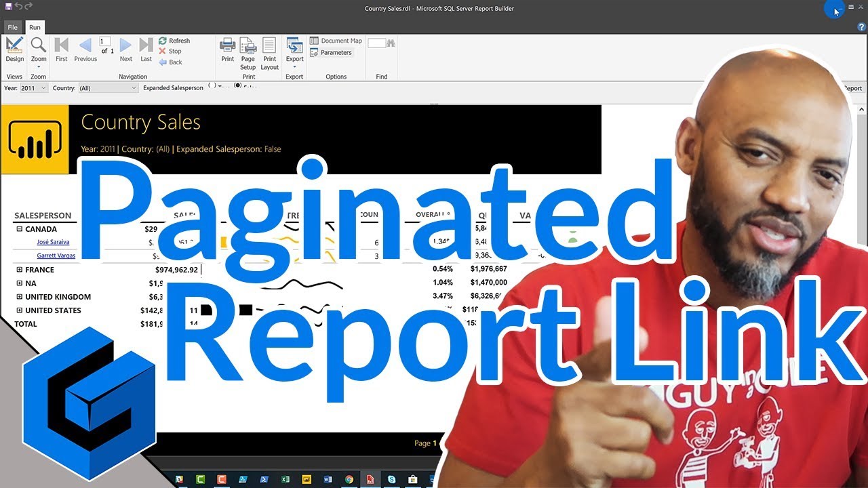
Task: Refresh the report
Action: [x=174, y=41]
